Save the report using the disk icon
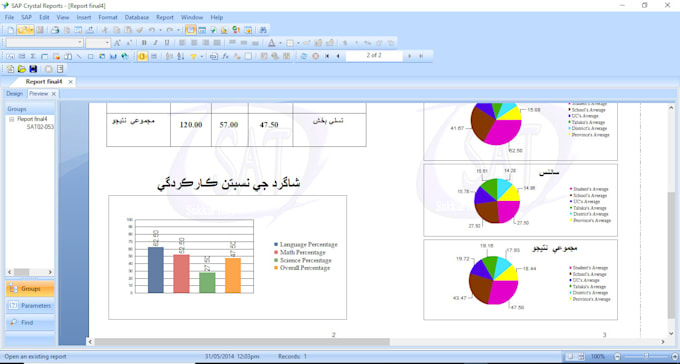 coord(40,30)
